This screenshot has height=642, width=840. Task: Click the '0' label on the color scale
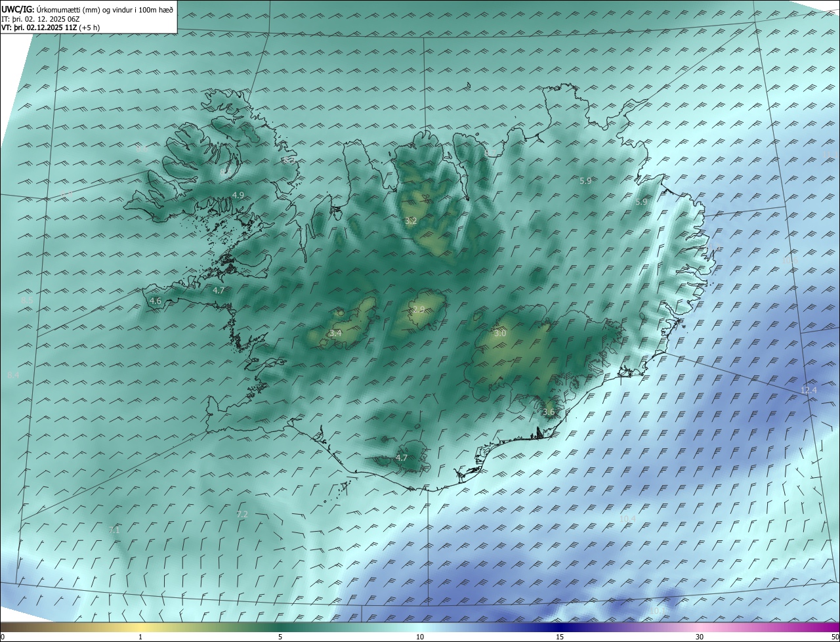(3, 637)
